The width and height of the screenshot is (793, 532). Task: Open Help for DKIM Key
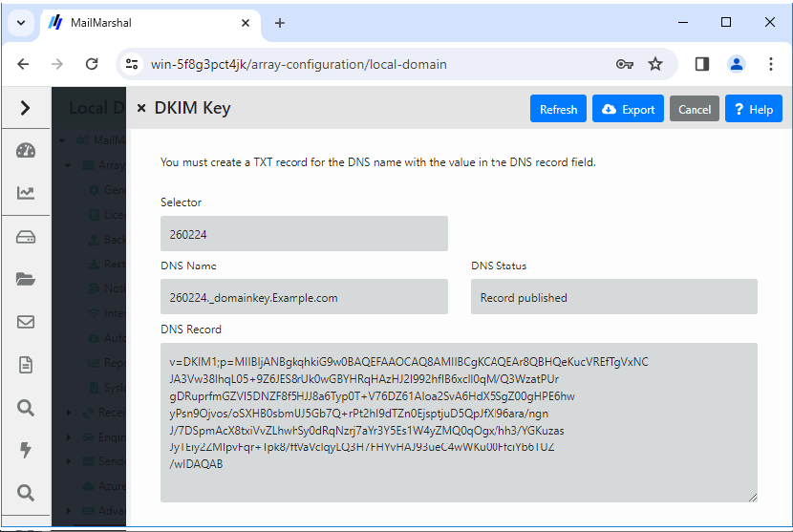coord(753,109)
